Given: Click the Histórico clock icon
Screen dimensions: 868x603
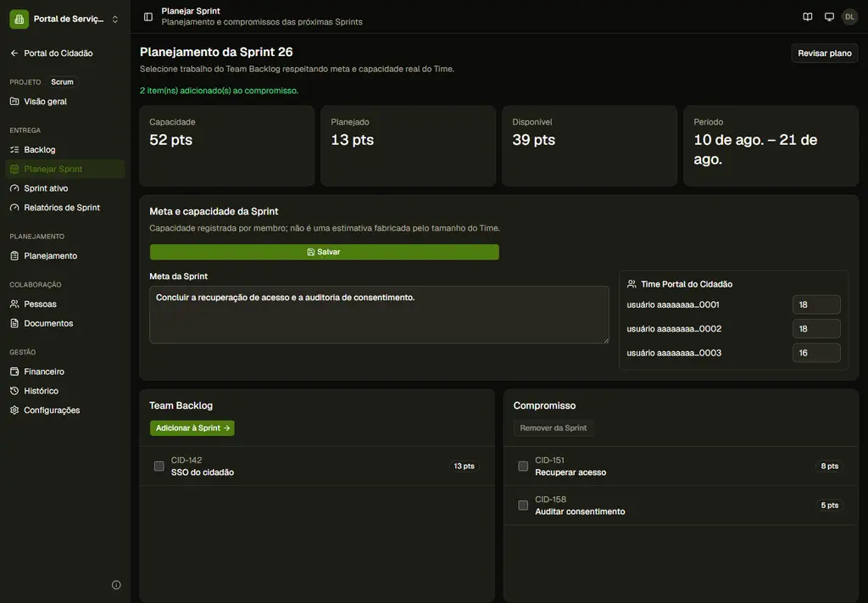Looking at the screenshot, I should pos(14,391).
